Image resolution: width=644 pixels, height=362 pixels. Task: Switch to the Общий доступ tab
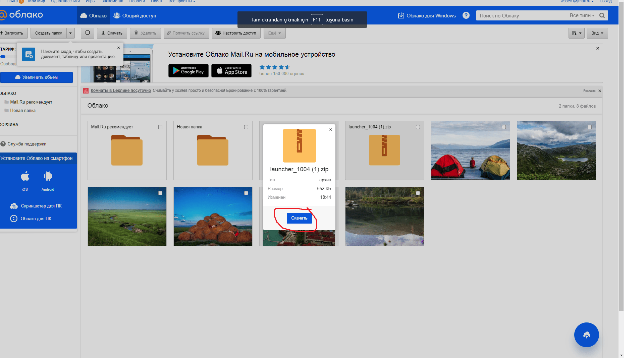click(x=135, y=16)
